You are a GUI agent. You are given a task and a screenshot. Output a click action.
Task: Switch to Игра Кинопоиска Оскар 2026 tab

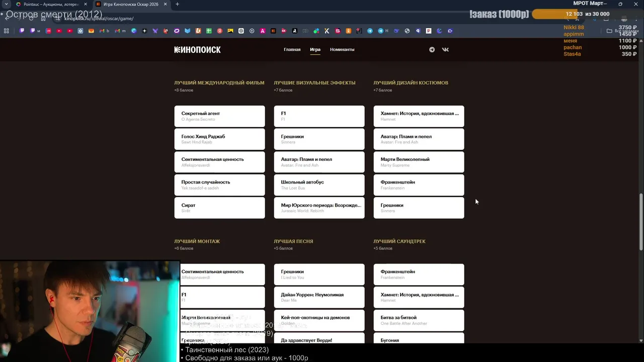pyautogui.click(x=131, y=4)
